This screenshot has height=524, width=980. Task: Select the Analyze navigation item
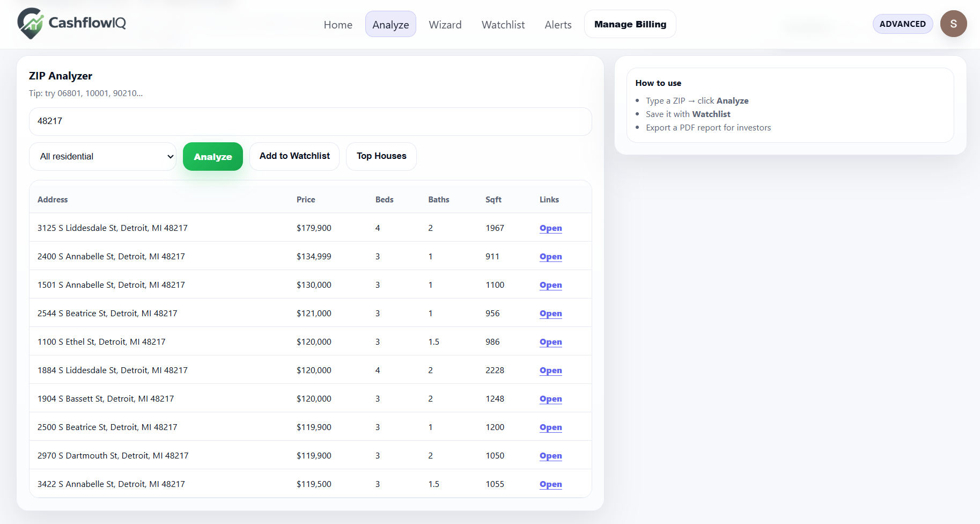[390, 24]
